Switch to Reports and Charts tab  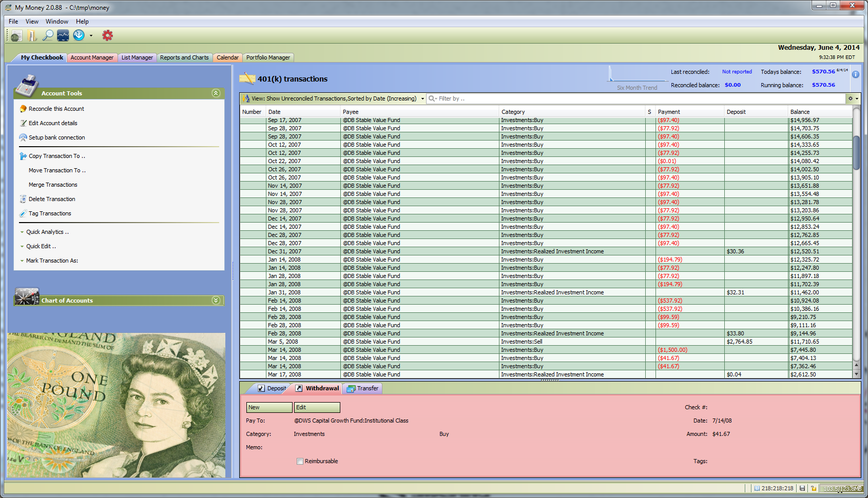click(x=184, y=57)
